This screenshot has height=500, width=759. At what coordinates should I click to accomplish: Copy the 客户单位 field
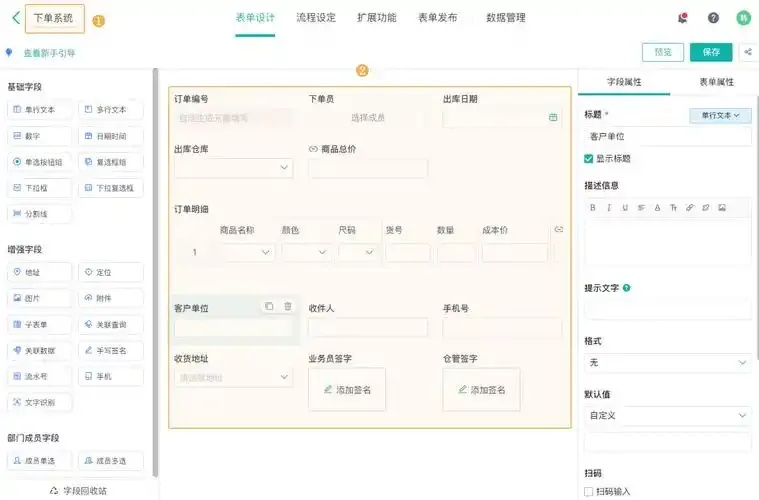[x=269, y=306]
